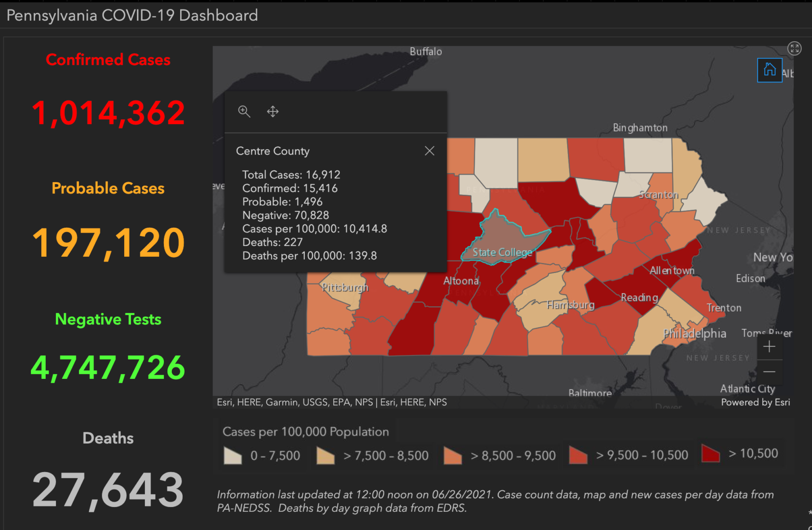Reset map extent with the home icon
The width and height of the screenshot is (812, 530).
pyautogui.click(x=770, y=70)
